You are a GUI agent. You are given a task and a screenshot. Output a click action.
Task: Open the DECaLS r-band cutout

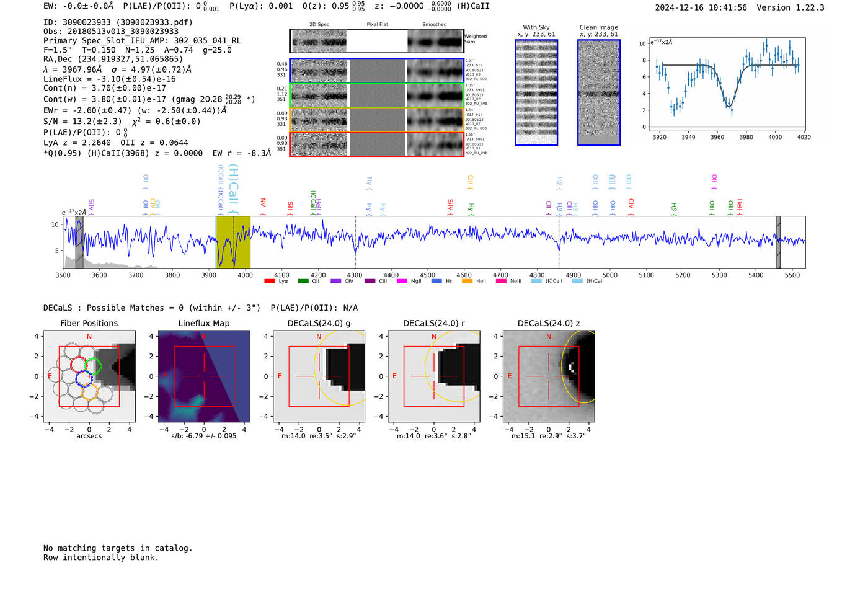click(433, 376)
